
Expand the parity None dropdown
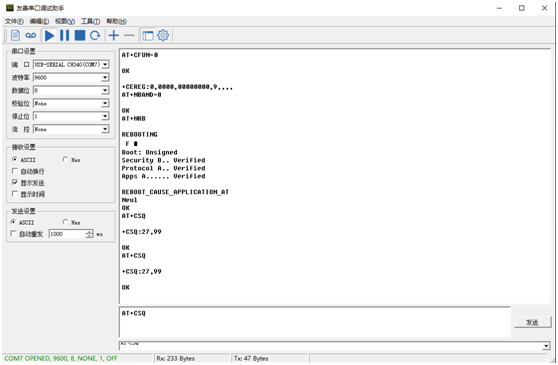coord(105,104)
